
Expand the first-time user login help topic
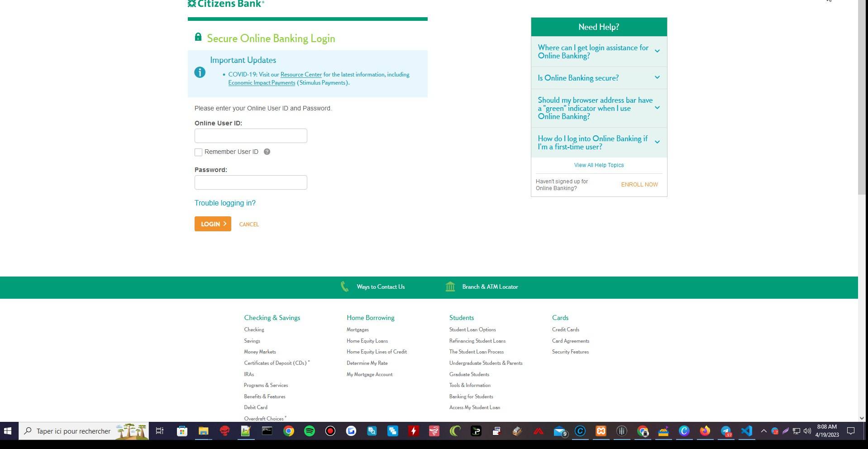pos(599,143)
